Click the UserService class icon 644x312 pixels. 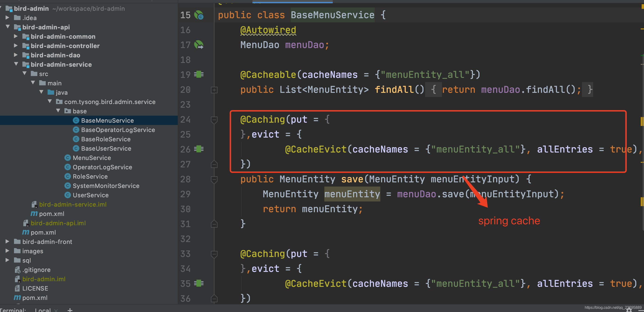point(67,195)
